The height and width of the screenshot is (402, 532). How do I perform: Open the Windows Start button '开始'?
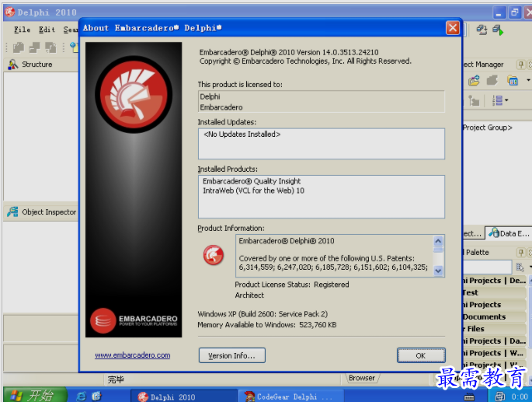(36, 395)
